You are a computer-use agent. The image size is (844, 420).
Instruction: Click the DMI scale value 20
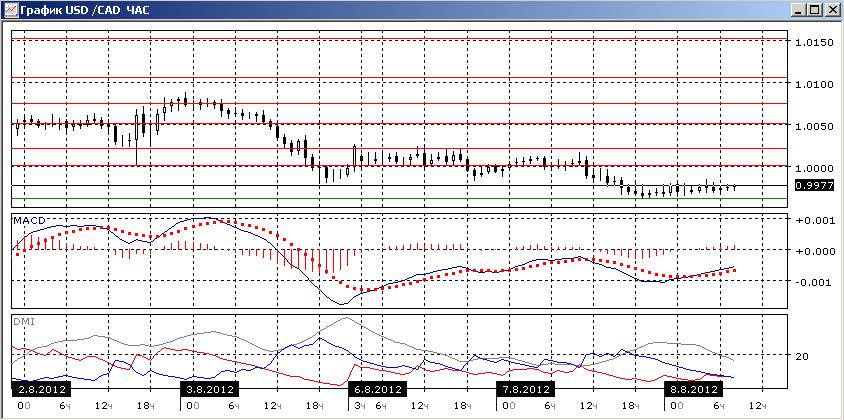pyautogui.click(x=803, y=355)
